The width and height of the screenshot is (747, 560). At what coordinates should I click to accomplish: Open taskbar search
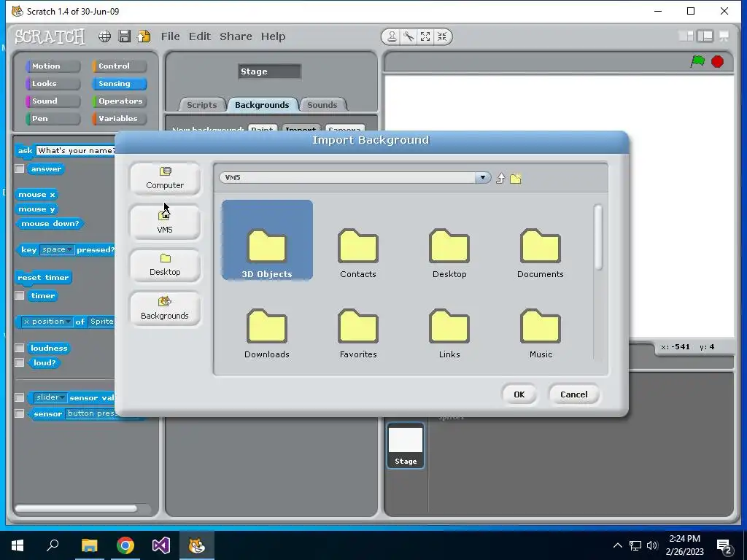[x=53, y=545]
